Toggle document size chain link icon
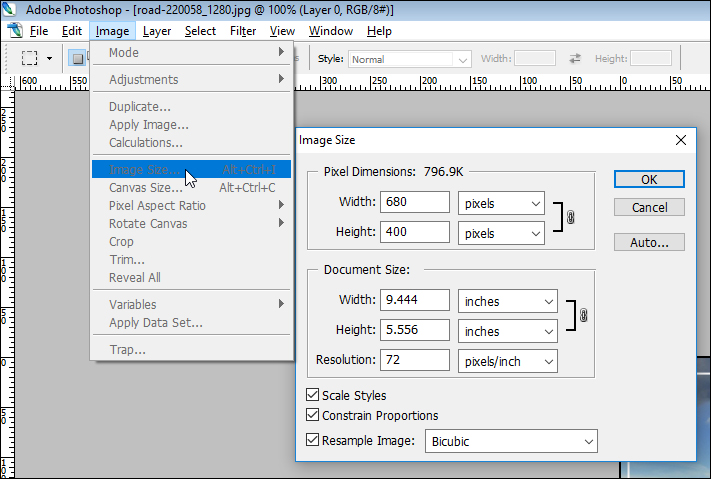Image resolution: width=711 pixels, height=479 pixels. point(584,315)
